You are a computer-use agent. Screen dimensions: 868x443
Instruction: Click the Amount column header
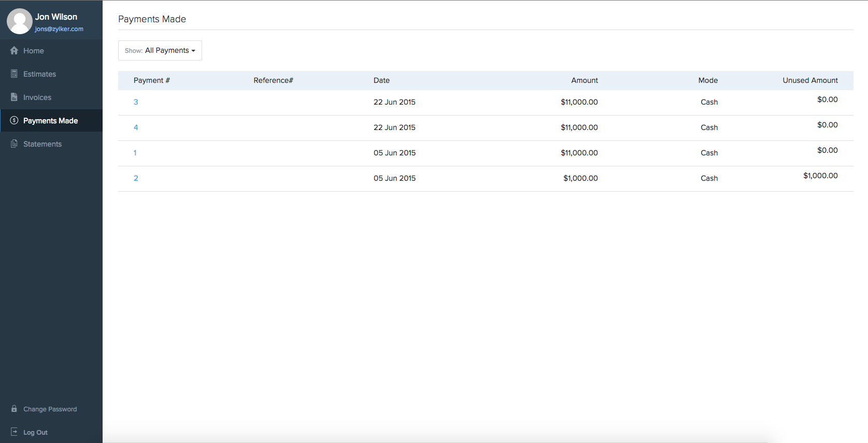tap(585, 80)
